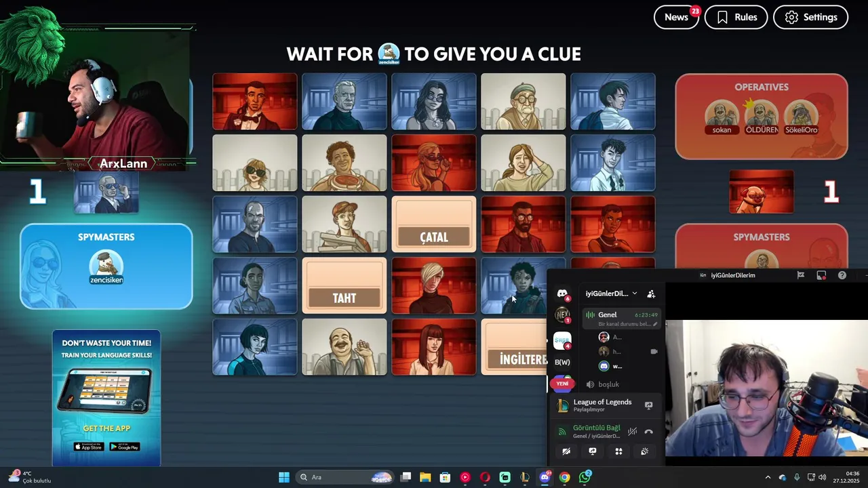The width and height of the screenshot is (868, 488).
Task: Edit channel status with the pencil icon
Action: 655,324
